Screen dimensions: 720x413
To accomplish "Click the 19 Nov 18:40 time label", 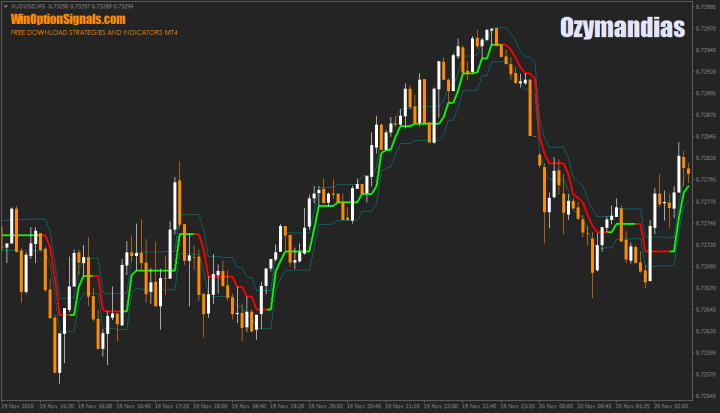I will pos(250,407).
